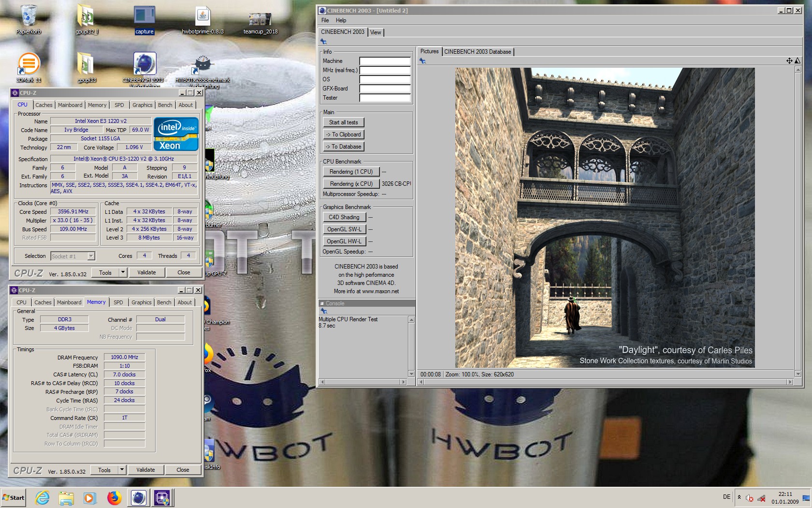
Task: Click the muted volume tray icon
Action: click(749, 498)
